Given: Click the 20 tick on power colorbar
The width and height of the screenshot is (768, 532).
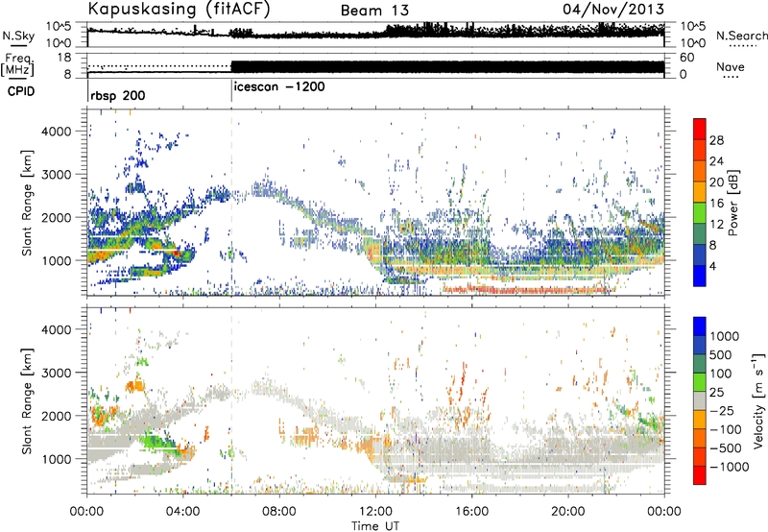Looking at the screenshot, I should [716, 182].
